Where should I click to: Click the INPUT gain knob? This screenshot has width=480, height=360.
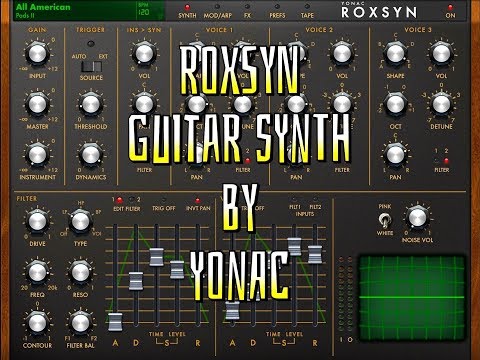tap(37, 53)
